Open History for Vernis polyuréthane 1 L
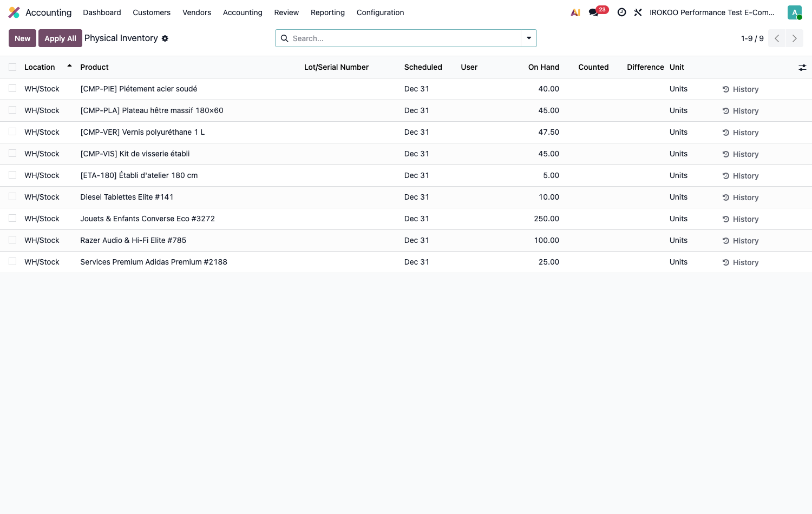This screenshot has height=514, width=812. pyautogui.click(x=740, y=133)
